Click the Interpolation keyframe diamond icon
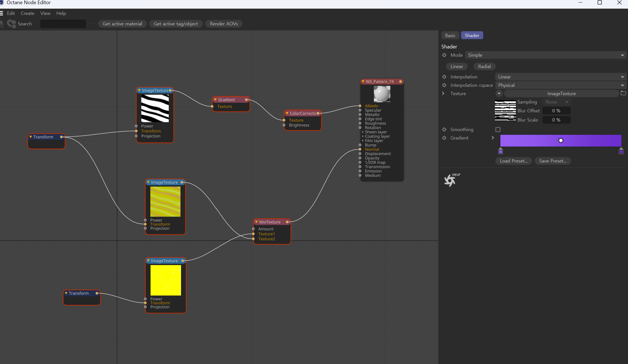Viewport: 628px width, 364px height. click(x=444, y=77)
